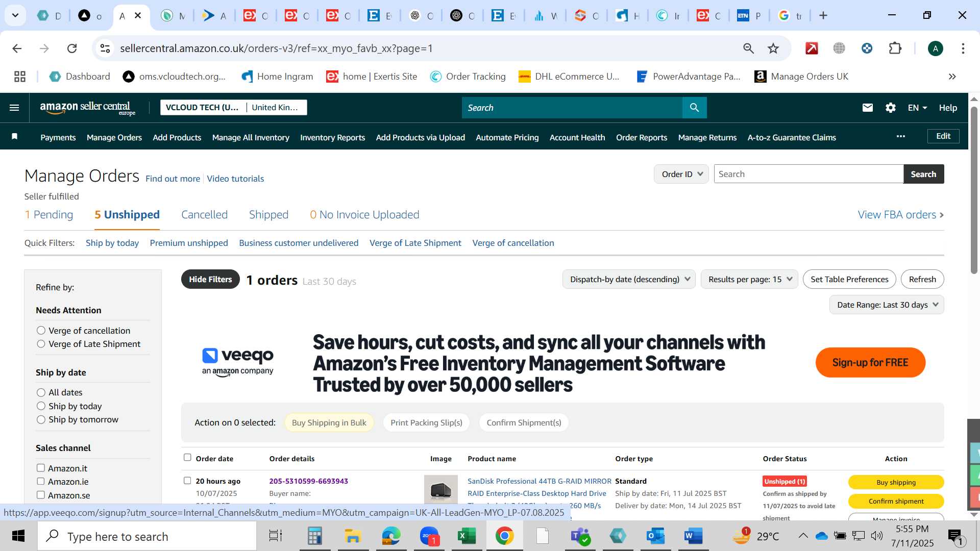Open the EN language dropdown
Image resolution: width=980 pixels, height=551 pixels.
point(917,108)
